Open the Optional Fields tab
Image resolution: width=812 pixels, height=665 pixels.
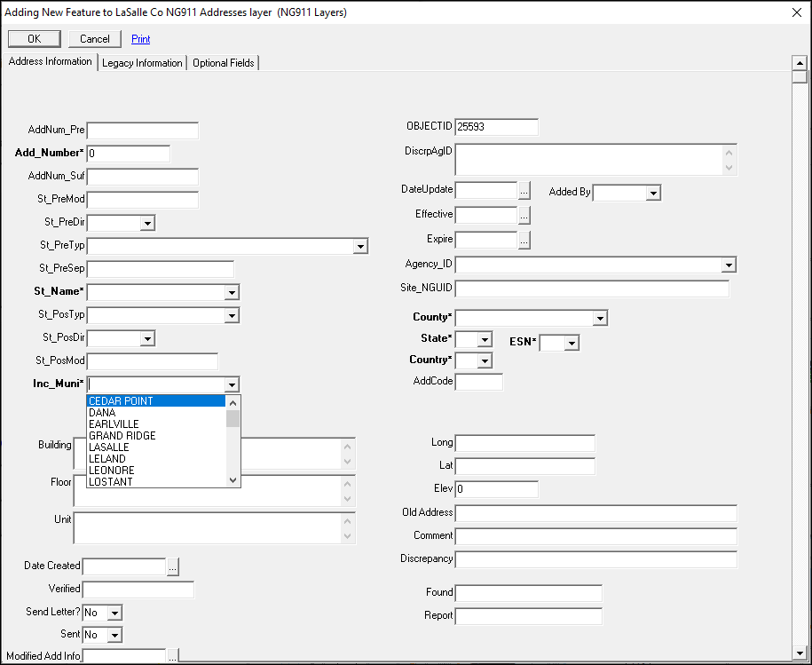[224, 63]
